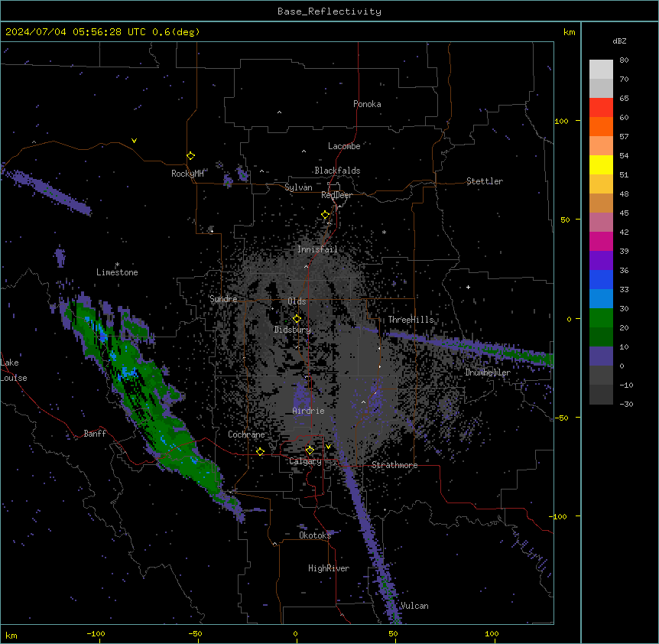This screenshot has width=659, height=644.
Task: Click the white asterisk above Limestone
Action: 117,265
